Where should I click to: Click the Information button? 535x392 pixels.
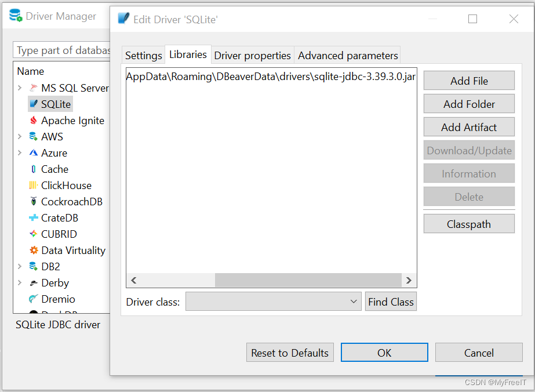[x=469, y=173]
